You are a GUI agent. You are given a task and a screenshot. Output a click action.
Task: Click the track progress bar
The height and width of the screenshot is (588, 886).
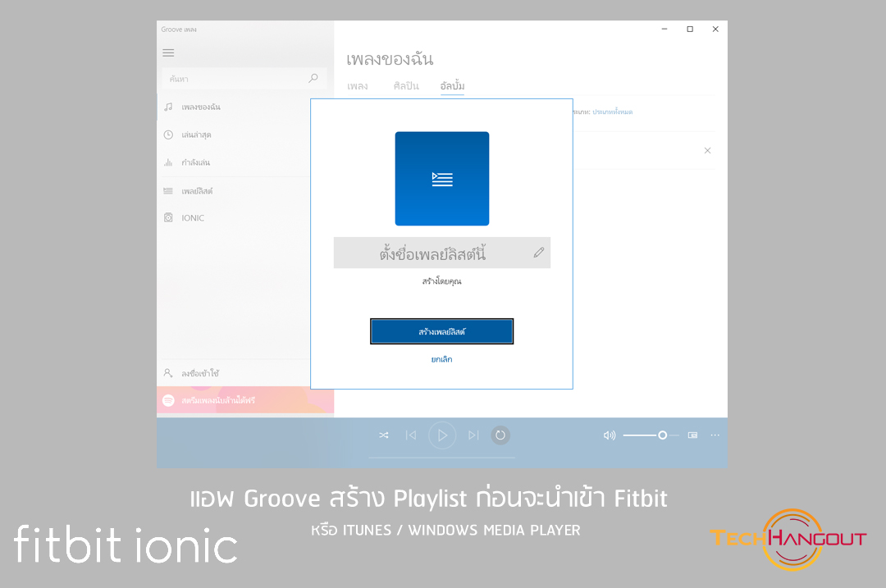[442, 458]
